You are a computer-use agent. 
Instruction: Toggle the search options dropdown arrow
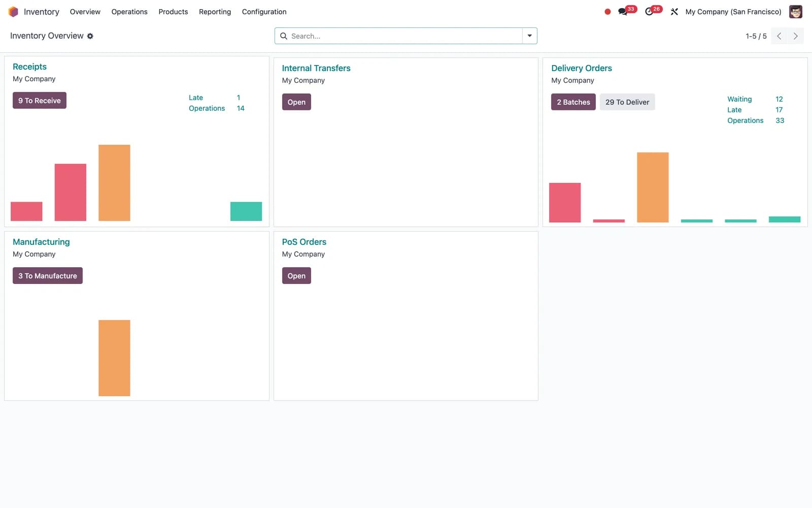[529, 36]
